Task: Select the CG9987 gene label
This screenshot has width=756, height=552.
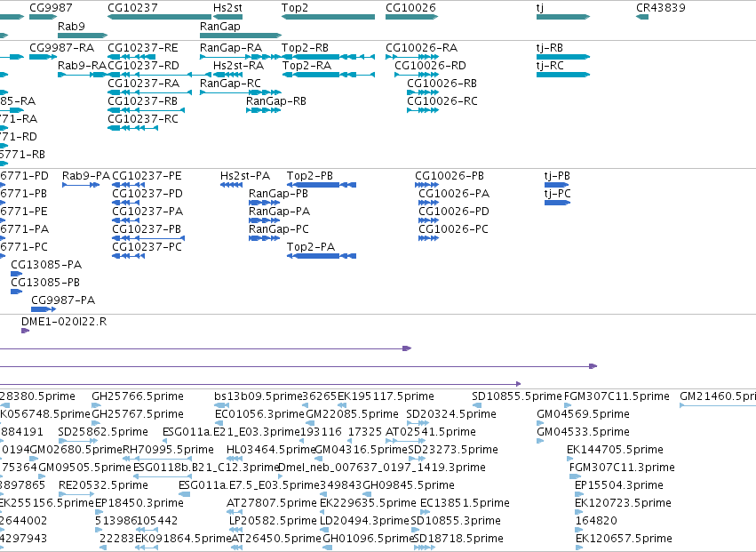Action: [51, 8]
